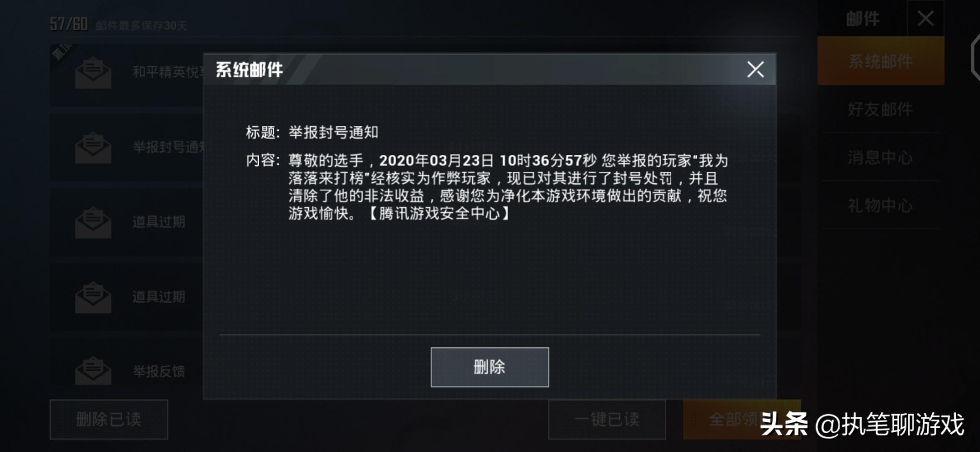Screen dimensions: 980x452
Task: Close the 系统邮件 dialog with X
Action: (756, 69)
